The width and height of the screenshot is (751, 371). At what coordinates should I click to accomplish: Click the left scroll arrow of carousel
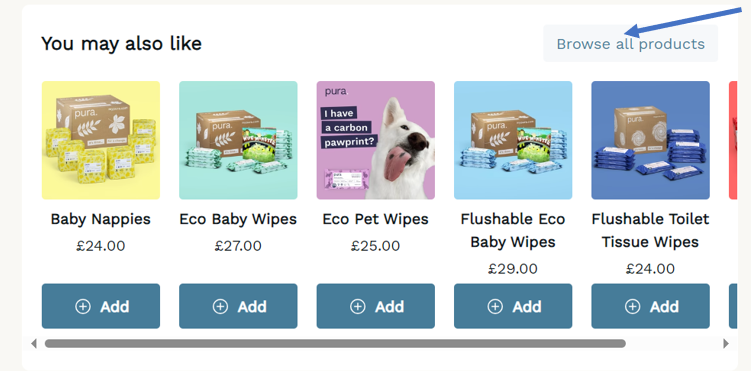(x=34, y=343)
